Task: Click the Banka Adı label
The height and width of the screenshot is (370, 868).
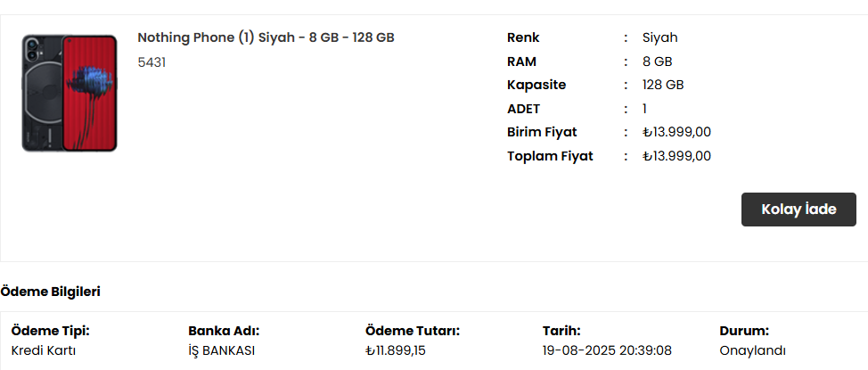Action: [x=224, y=332]
